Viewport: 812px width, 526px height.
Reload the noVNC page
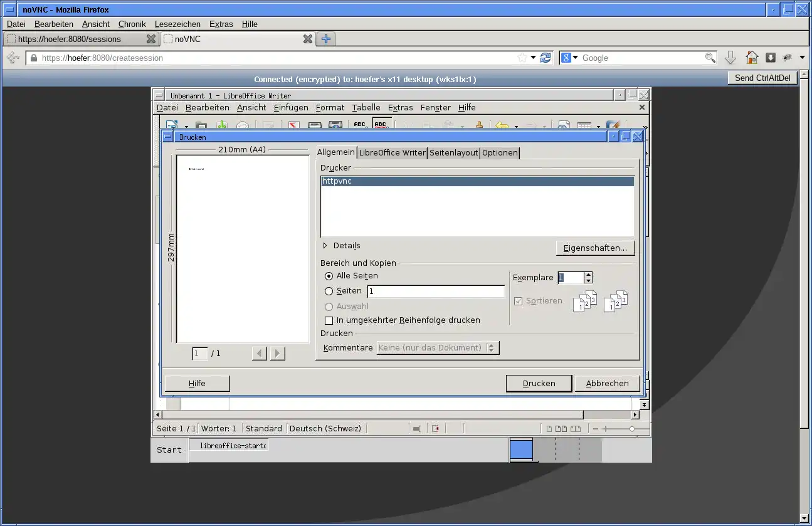click(546, 58)
